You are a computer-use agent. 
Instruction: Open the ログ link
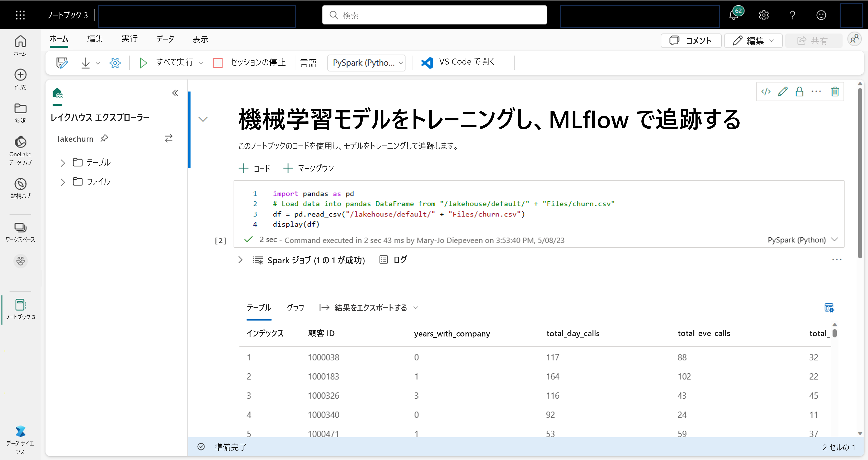pyautogui.click(x=393, y=260)
